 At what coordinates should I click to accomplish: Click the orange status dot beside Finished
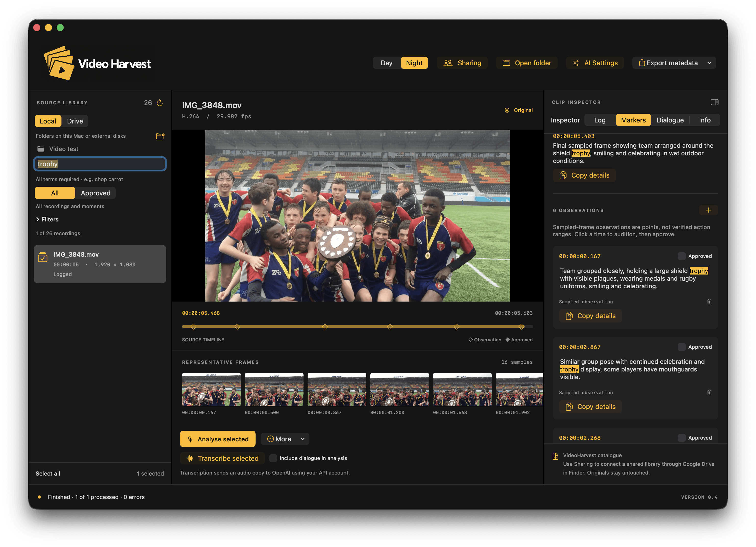point(39,497)
